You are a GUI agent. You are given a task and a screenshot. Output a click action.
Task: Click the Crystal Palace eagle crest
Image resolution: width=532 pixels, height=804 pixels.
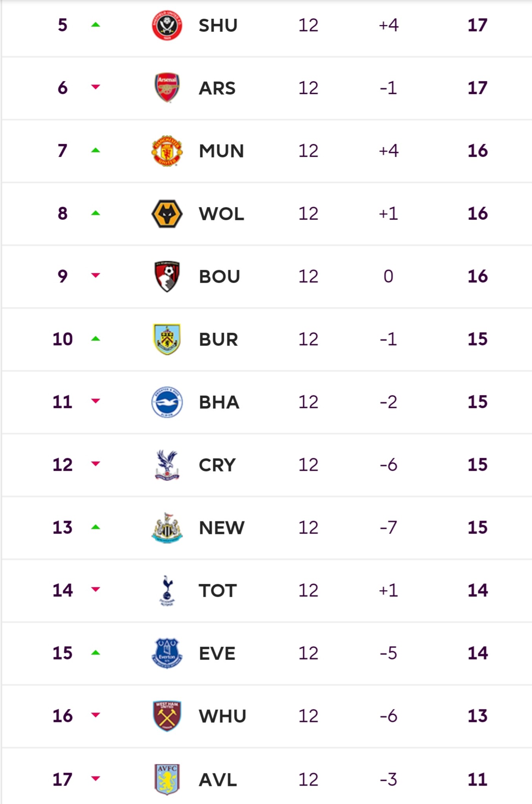tap(167, 465)
